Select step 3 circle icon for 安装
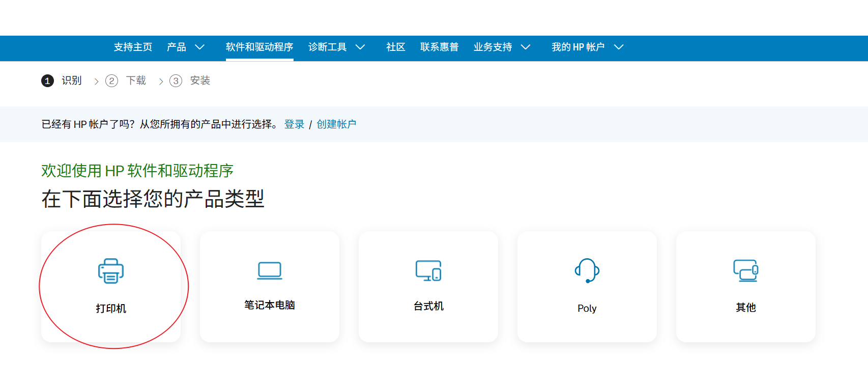This screenshot has height=381, width=868. tap(176, 81)
